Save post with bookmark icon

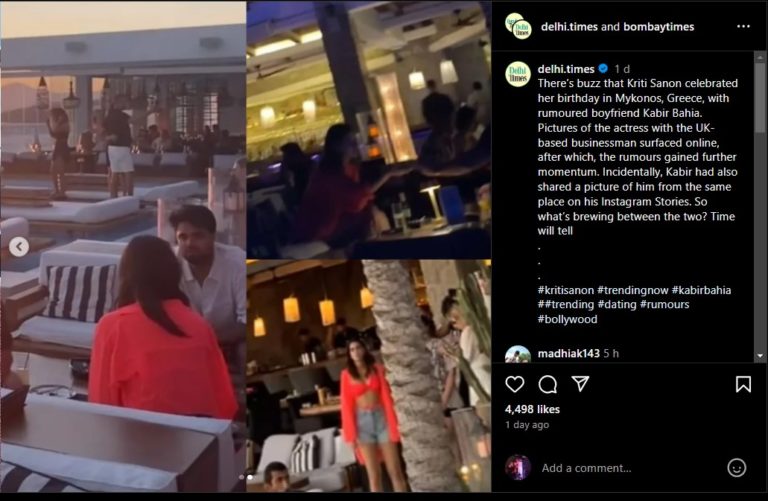coord(743,384)
